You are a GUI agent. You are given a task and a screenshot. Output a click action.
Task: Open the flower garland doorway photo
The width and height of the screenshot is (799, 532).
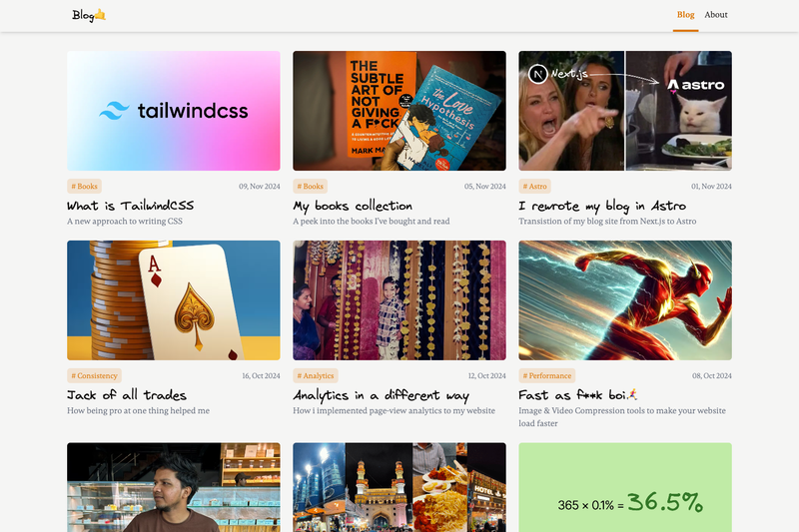click(399, 300)
